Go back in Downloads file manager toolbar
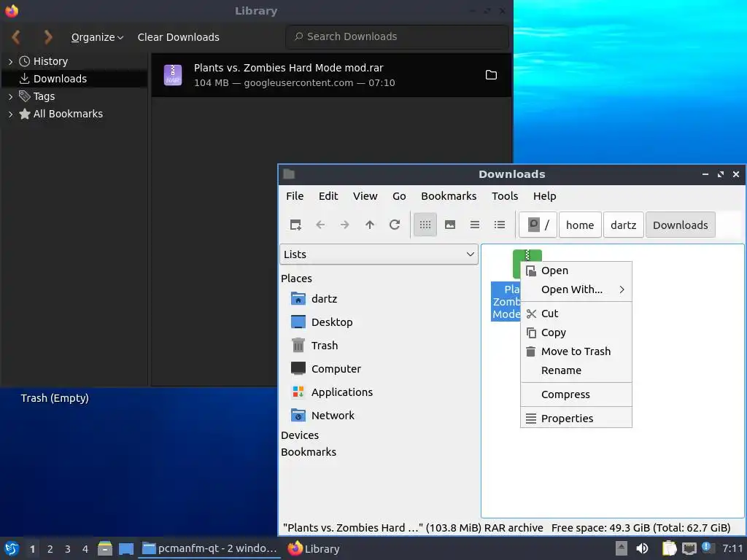The width and height of the screenshot is (747, 560). [x=320, y=225]
